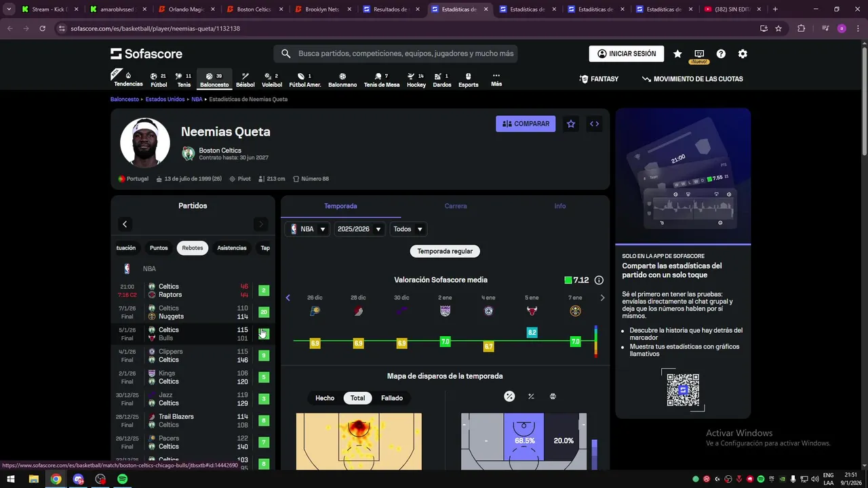Open the Balonmano sport icon
This screenshot has width=868, height=488.
(x=342, y=79)
